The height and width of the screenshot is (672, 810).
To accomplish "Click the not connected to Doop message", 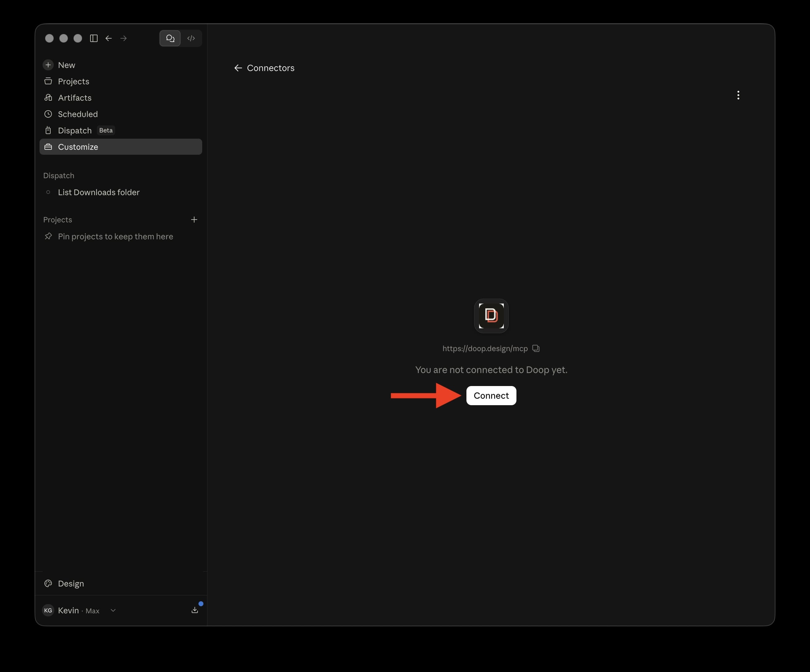I will point(491,370).
